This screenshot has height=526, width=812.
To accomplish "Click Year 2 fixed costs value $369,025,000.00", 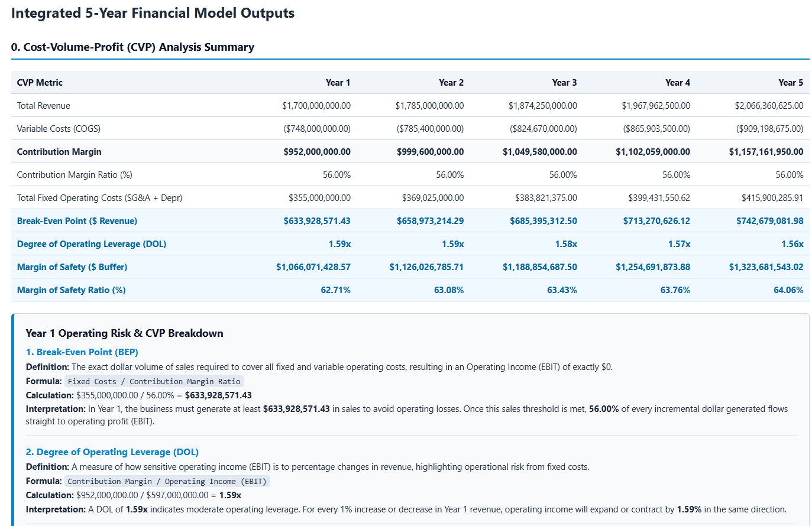I will tap(433, 198).
